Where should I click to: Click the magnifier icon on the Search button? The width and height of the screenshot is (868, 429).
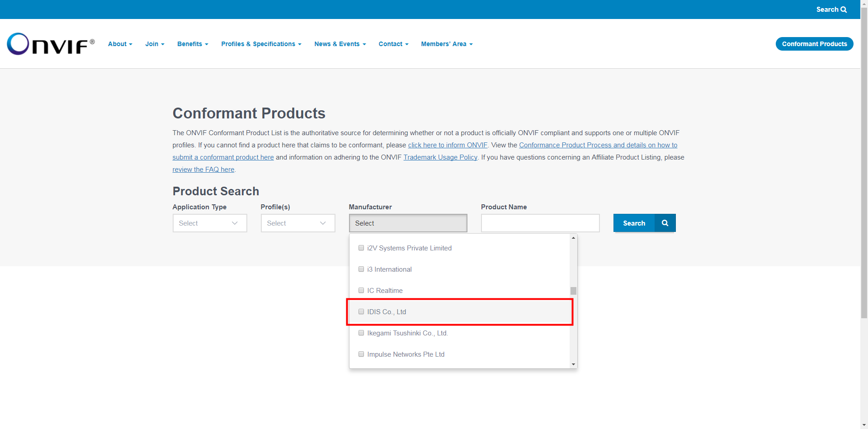tap(665, 223)
